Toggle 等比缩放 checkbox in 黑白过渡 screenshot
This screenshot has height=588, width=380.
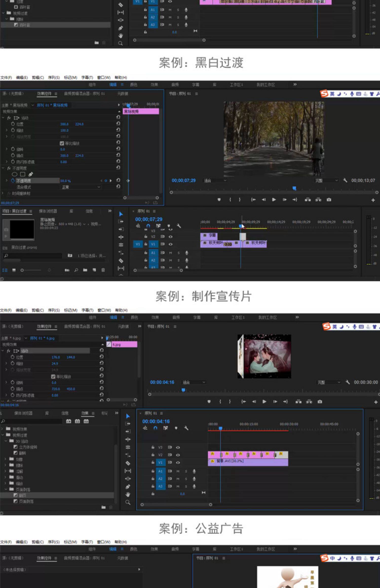point(62,143)
